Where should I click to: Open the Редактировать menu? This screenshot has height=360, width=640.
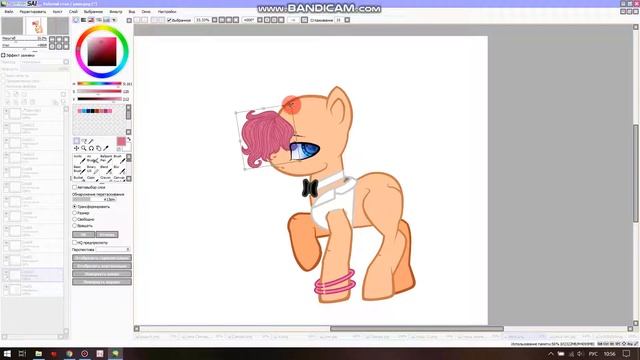33,11
